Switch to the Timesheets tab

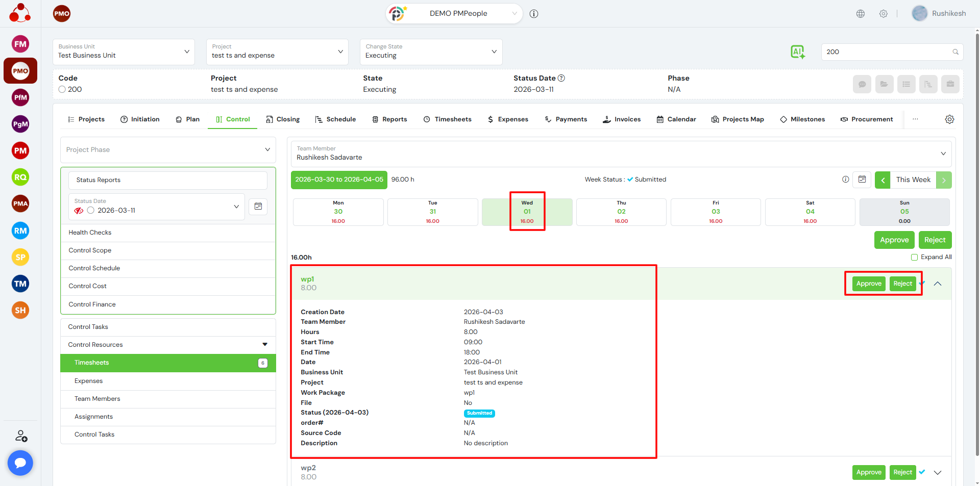point(448,119)
